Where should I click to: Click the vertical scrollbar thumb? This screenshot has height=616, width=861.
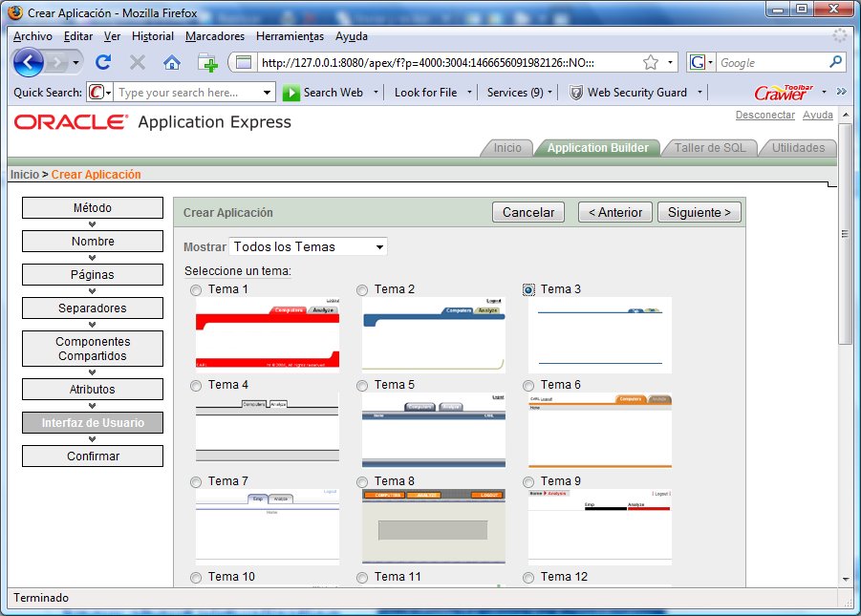(845, 233)
